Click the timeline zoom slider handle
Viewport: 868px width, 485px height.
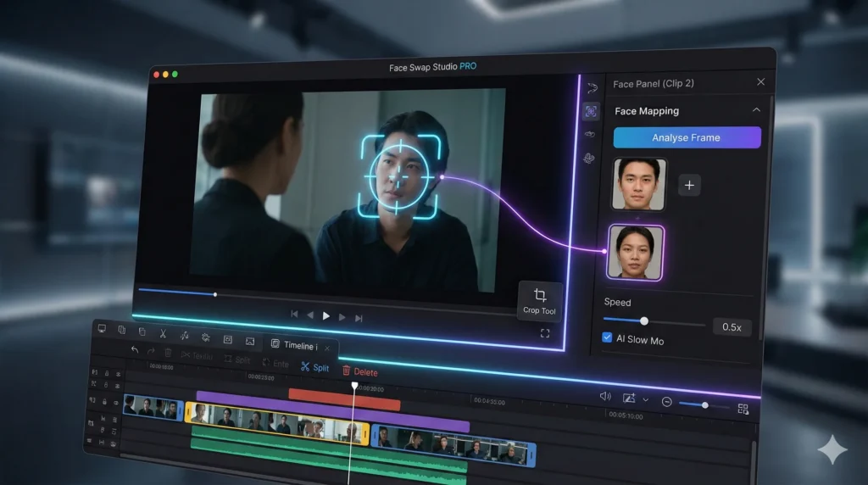(x=704, y=405)
